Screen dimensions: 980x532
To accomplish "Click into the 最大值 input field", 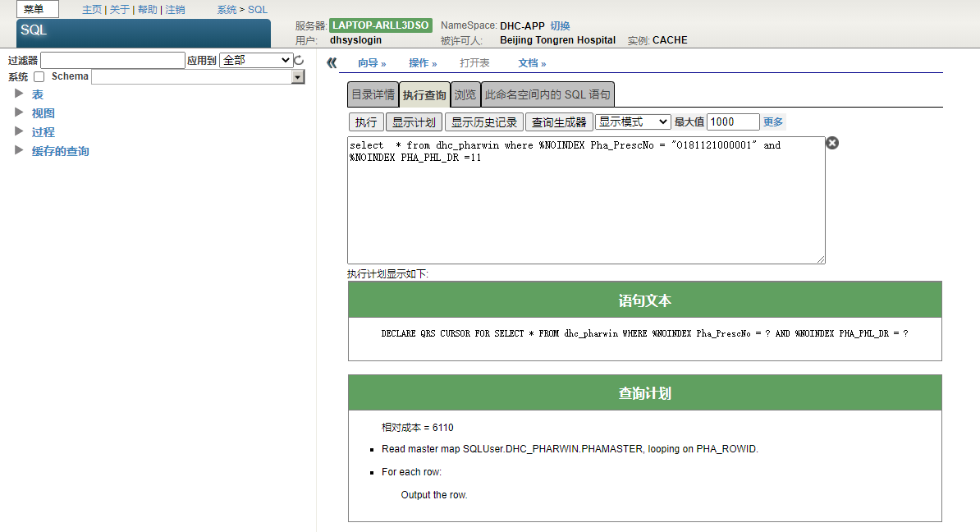I will pyautogui.click(x=732, y=122).
